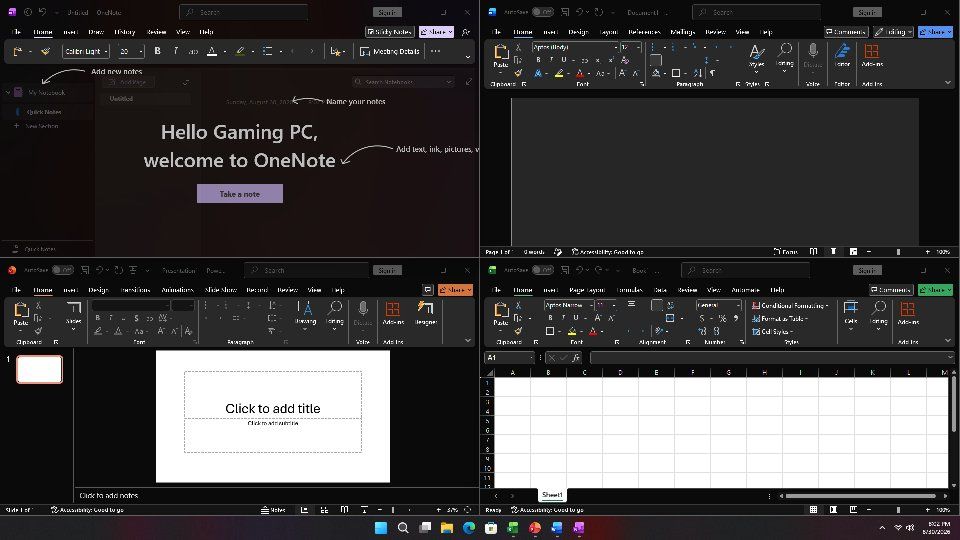Toggle Excel's AutoSave switch

click(542, 270)
